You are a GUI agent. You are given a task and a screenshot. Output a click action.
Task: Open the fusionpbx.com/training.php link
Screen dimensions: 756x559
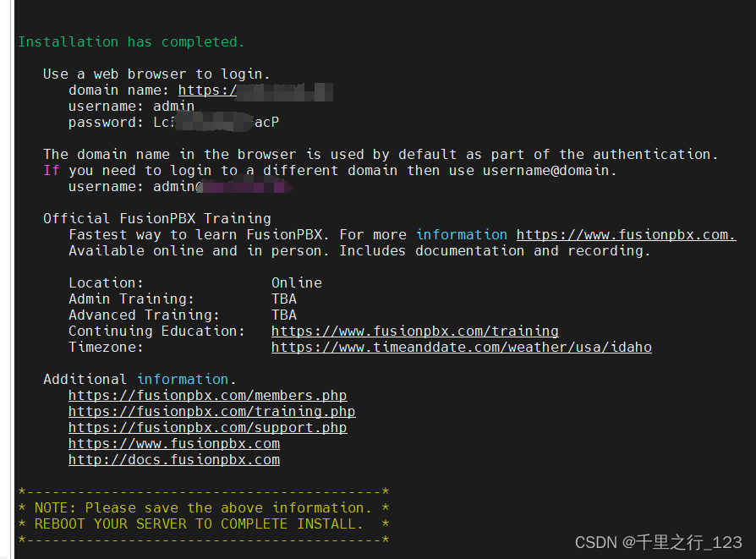(211, 411)
